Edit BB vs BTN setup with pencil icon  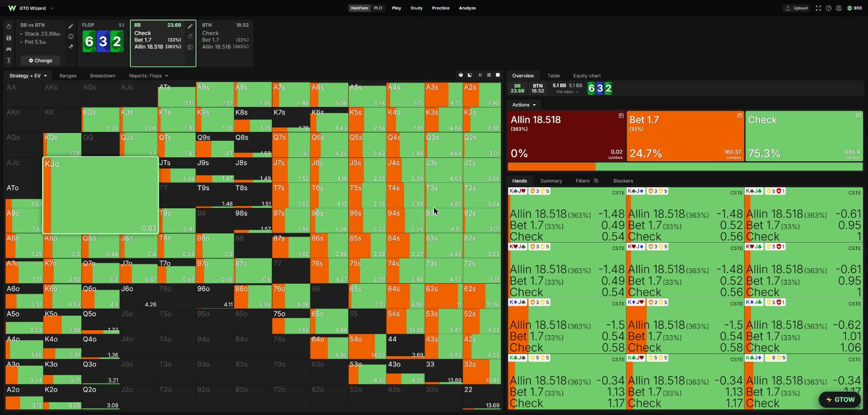coord(71,26)
